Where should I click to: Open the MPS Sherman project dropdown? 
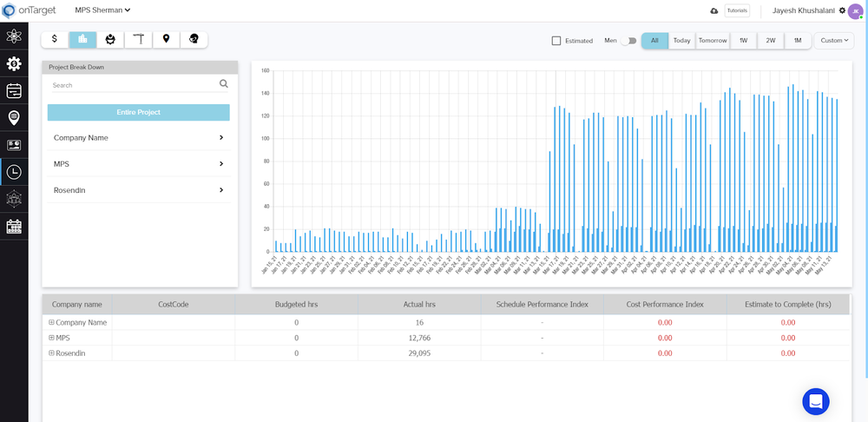tap(102, 10)
